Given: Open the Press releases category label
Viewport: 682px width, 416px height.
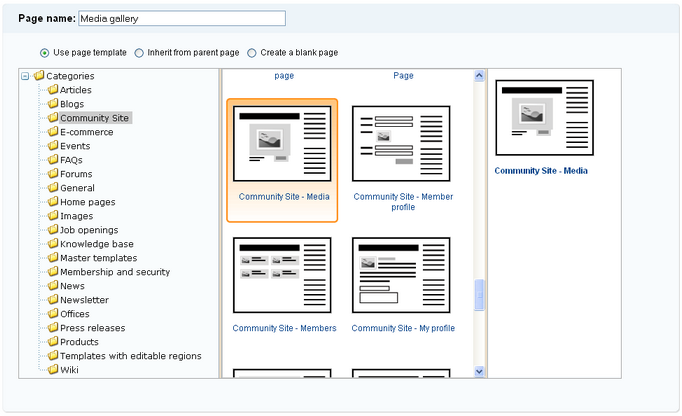Looking at the screenshot, I should point(93,328).
